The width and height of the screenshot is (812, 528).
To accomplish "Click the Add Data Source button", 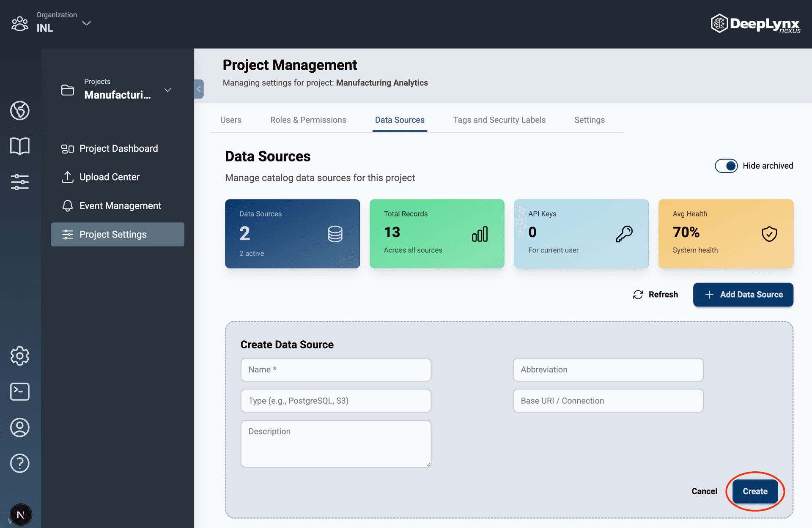I will tap(743, 295).
